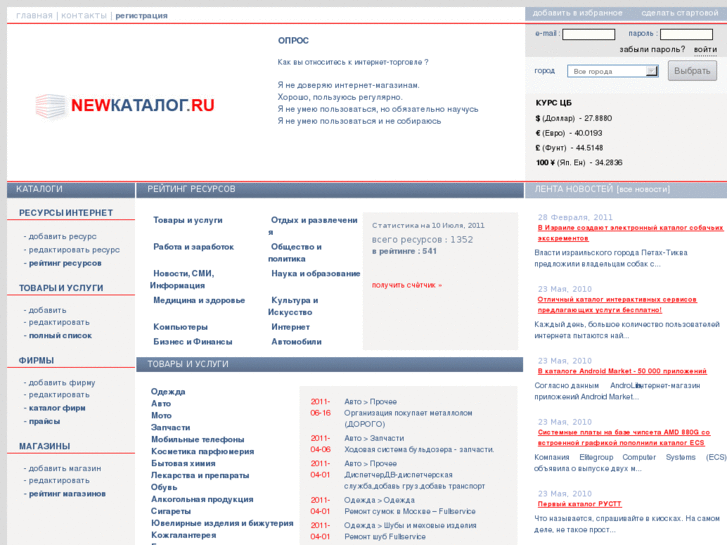Image resolution: width=727 pixels, height=545 pixels.
Task: Open the Мобильные телефоны goods category
Action: (x=197, y=439)
